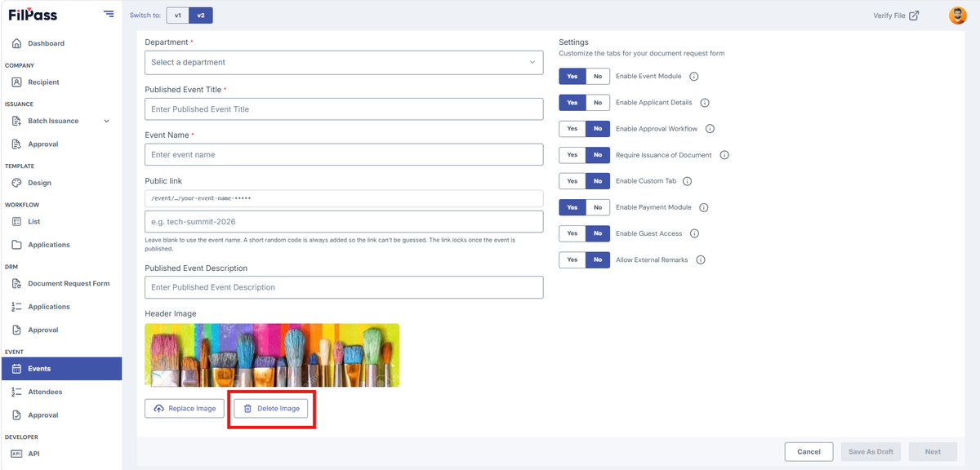Image resolution: width=980 pixels, height=470 pixels.
Task: Show info for Enable Approval Workflow
Action: click(x=710, y=129)
